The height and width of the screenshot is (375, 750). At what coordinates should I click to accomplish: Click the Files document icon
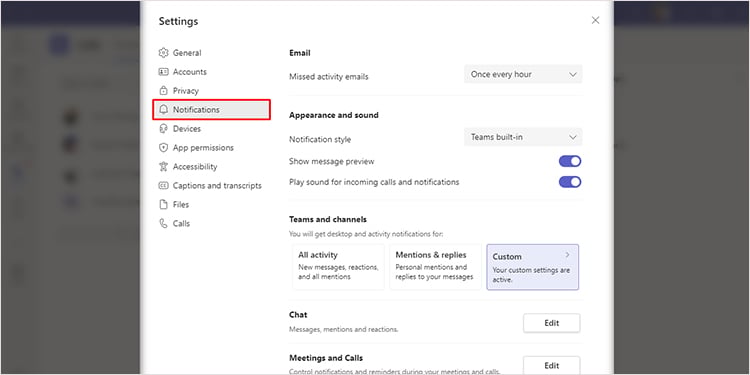[164, 204]
